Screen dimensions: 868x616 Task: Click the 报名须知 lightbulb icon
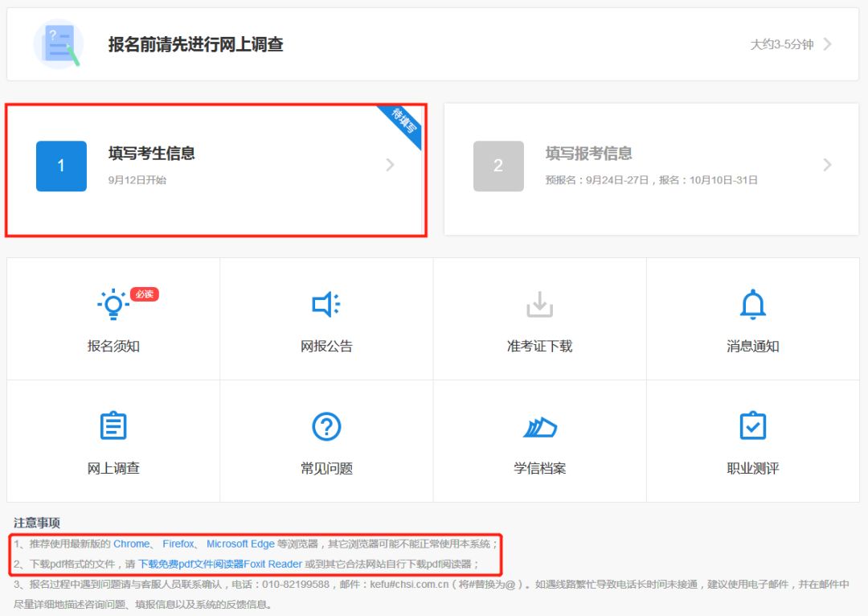tap(113, 305)
